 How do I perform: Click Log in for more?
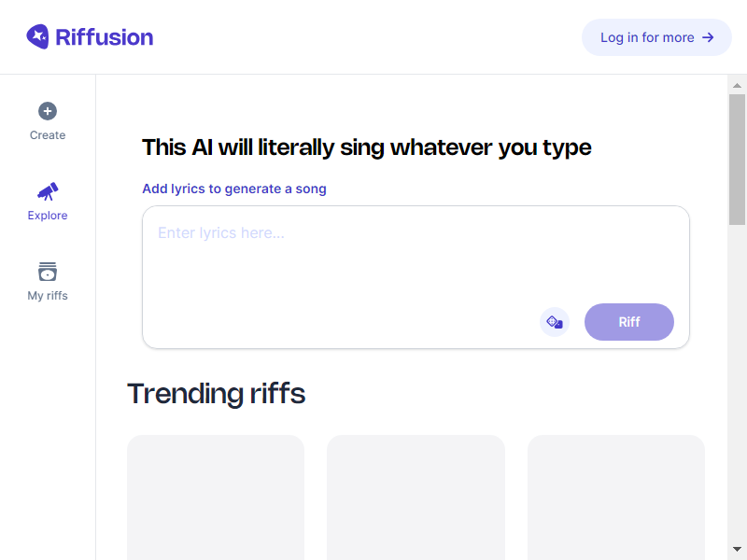coord(656,37)
